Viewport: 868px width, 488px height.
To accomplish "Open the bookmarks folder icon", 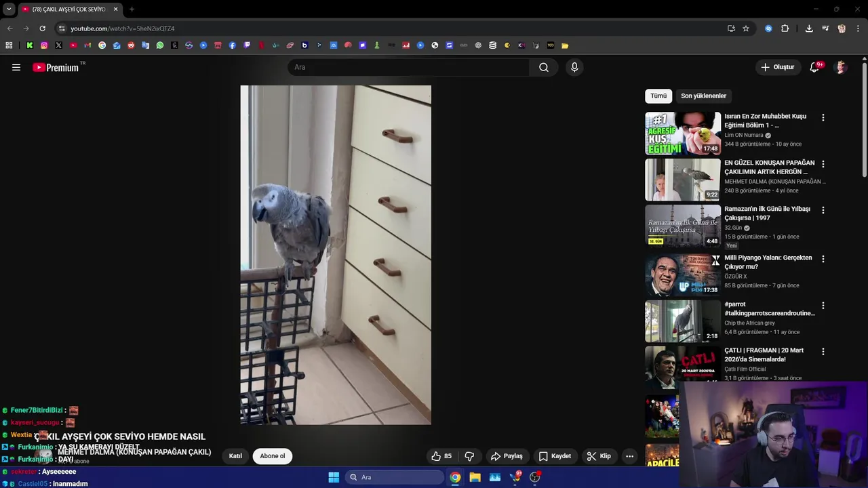I will point(565,45).
